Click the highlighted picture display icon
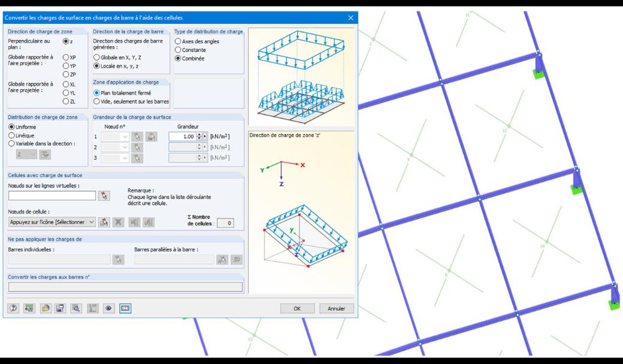The image size is (623, 364). coord(125,308)
